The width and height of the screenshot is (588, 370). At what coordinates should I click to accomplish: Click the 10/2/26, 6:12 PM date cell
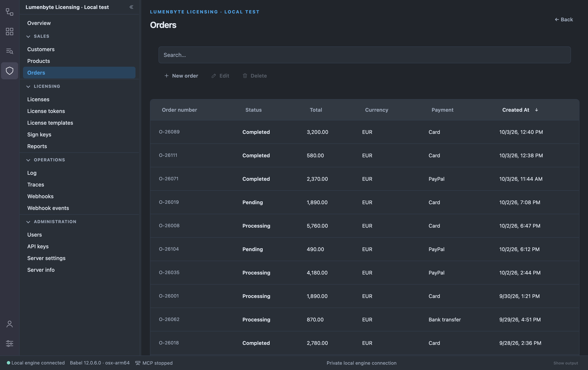point(519,249)
